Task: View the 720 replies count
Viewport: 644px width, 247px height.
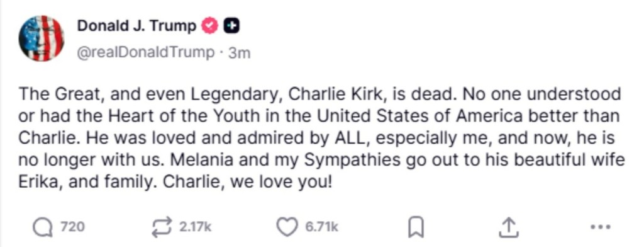Action: click(x=73, y=227)
